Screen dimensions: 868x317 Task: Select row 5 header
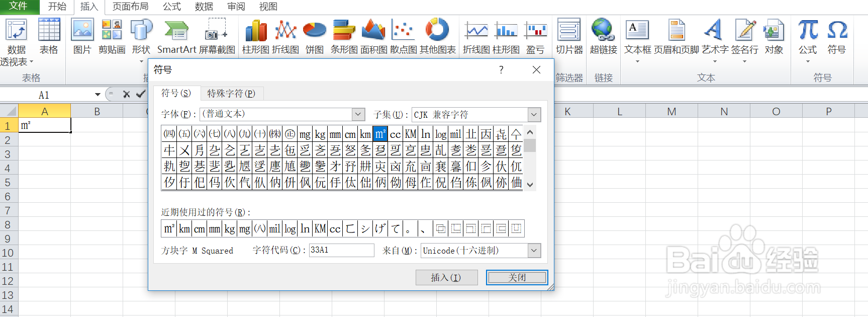point(8,182)
